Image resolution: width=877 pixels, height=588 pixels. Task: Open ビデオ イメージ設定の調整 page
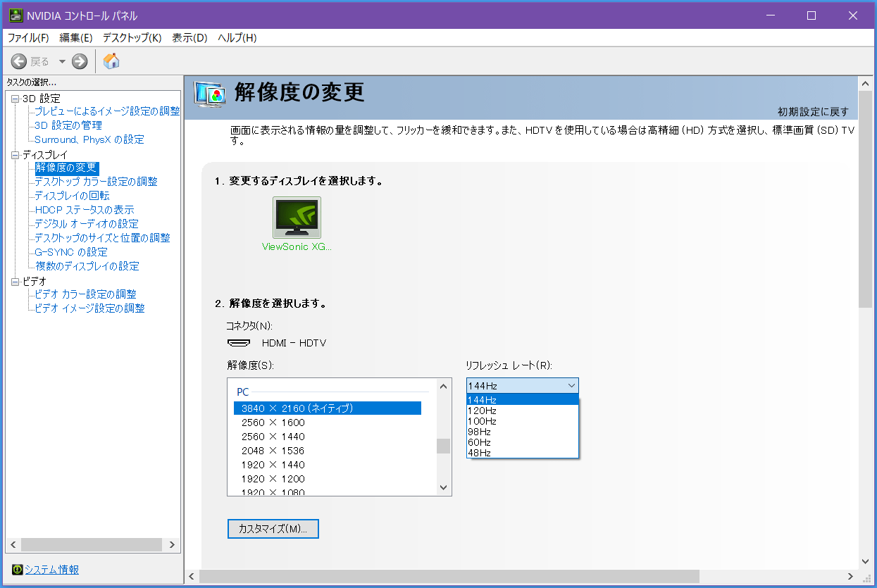(90, 308)
